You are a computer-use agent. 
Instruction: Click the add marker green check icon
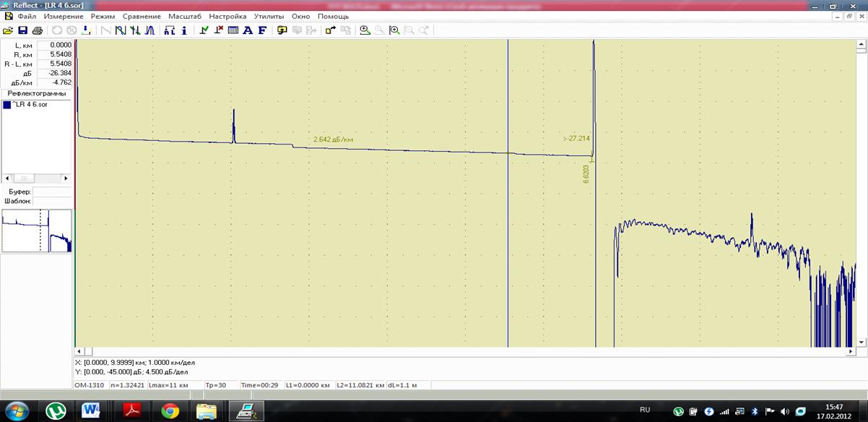[x=204, y=30]
